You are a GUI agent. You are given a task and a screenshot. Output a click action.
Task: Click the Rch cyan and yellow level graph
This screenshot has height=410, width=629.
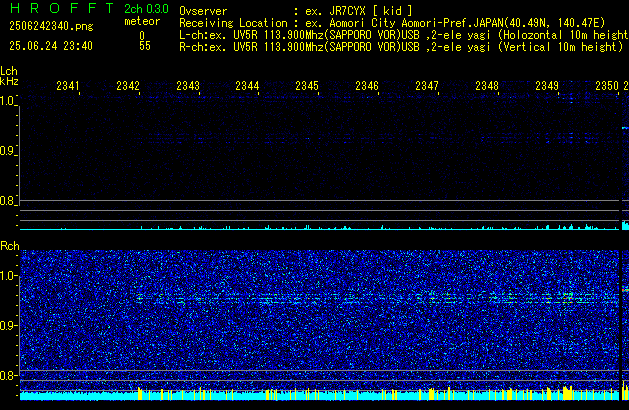tap(319, 394)
